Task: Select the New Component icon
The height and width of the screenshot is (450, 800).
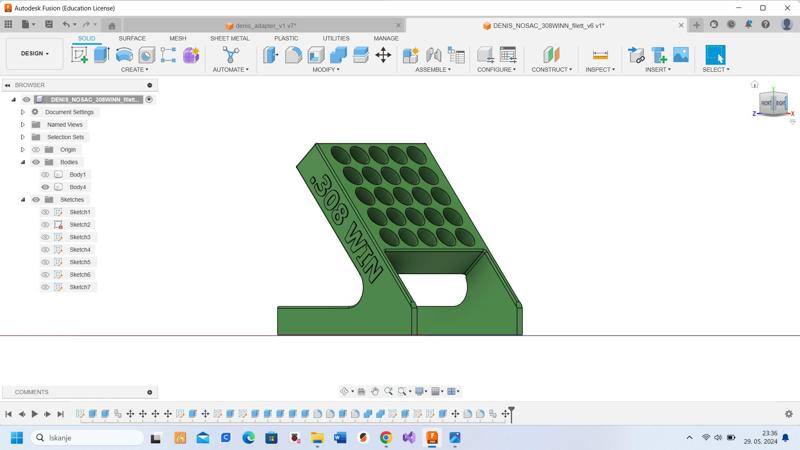Action: [411, 55]
